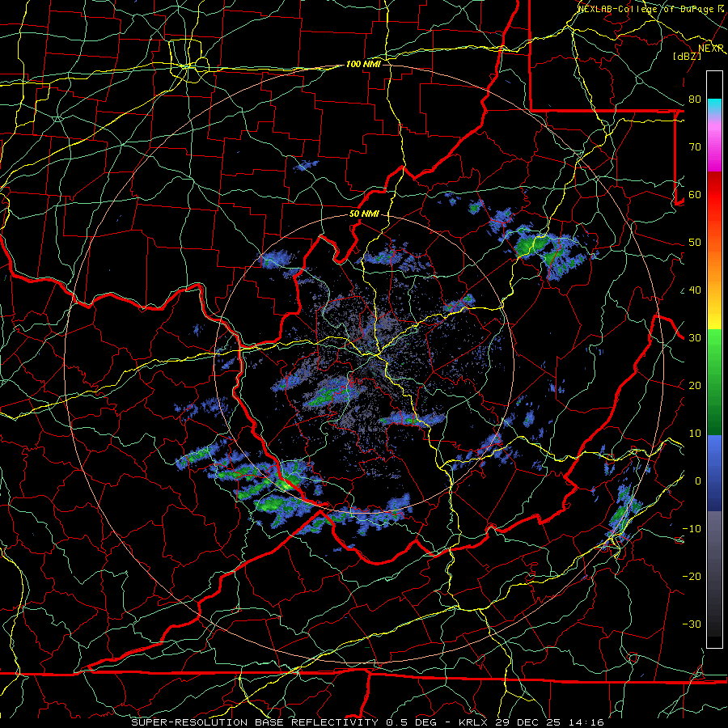Screen dimensions: 728x728
Task: Click the "100 NMI" range ring label
Action: click(x=363, y=64)
